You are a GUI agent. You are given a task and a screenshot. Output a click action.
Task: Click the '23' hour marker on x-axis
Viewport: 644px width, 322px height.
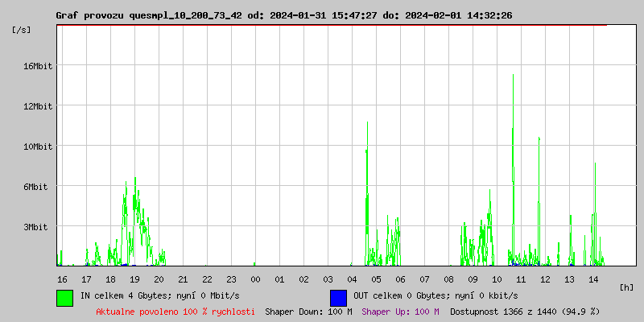231,279
